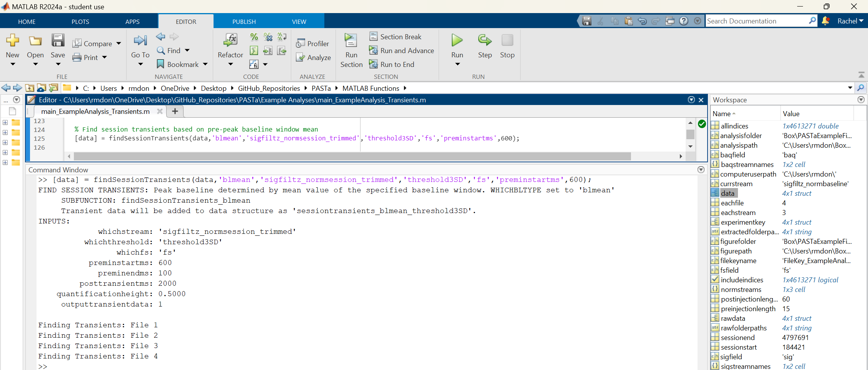This screenshot has height=370, width=868.
Task: Open the Help question mark icon
Action: coord(684,21)
